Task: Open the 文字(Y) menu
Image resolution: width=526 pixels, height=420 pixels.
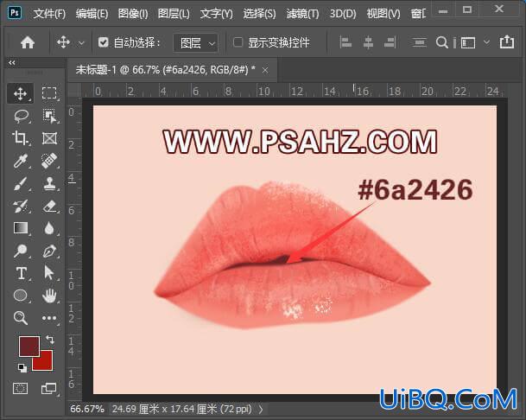Action: [x=217, y=14]
